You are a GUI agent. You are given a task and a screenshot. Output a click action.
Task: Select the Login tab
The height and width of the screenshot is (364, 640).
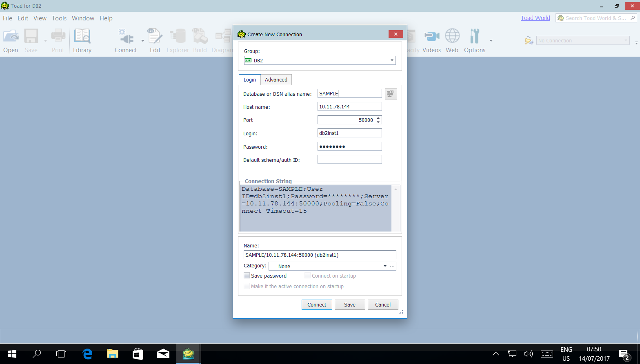pyautogui.click(x=250, y=79)
